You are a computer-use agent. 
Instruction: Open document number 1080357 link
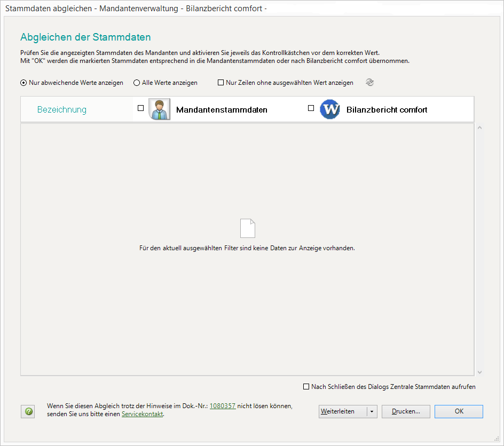pyautogui.click(x=222, y=406)
